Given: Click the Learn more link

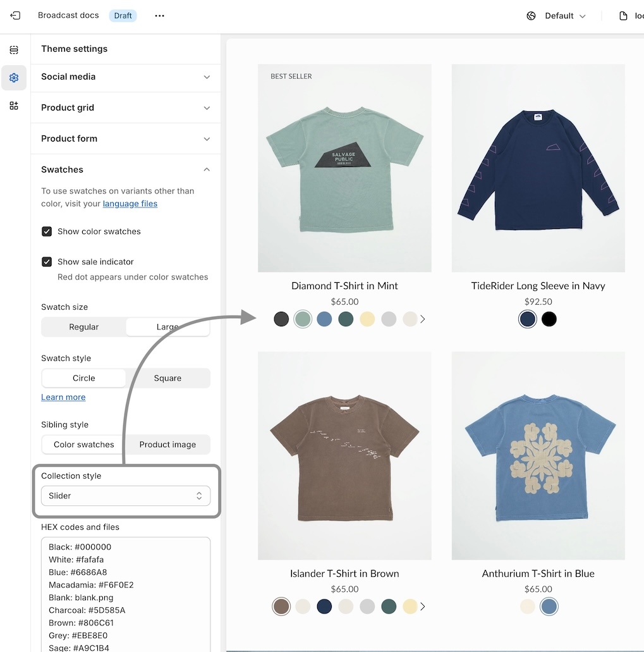Looking at the screenshot, I should pos(63,397).
